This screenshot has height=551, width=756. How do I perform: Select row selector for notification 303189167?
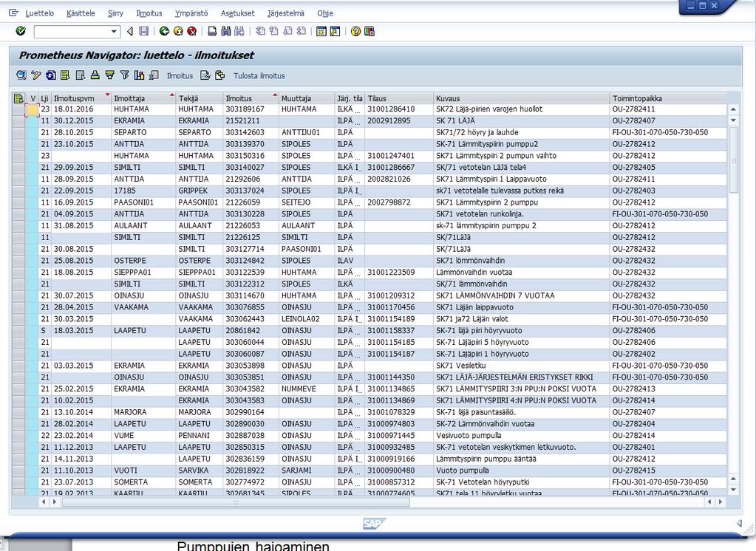pos(18,109)
